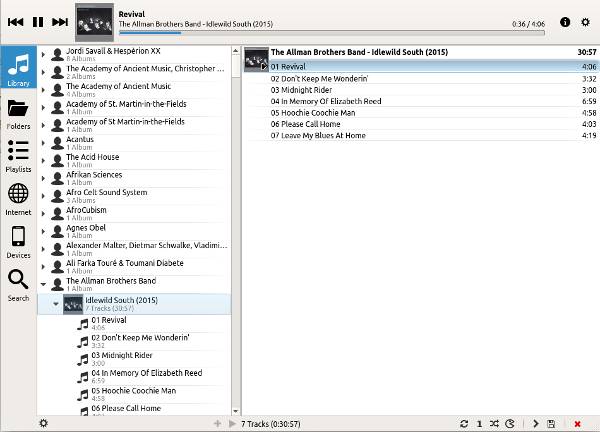Image resolution: width=600 pixels, height=432 pixels.
Task: Click the now playing album cover thumbnail
Action: coord(94,22)
